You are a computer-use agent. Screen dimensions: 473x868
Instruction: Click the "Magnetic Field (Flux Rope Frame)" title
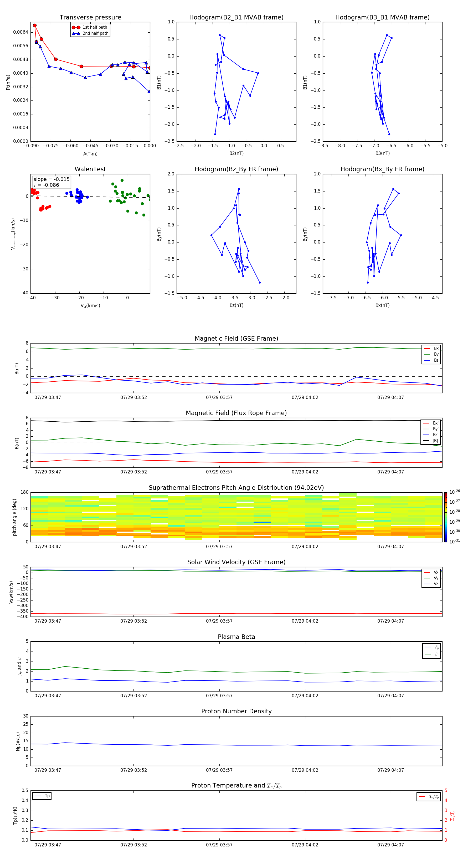pos(236,413)
